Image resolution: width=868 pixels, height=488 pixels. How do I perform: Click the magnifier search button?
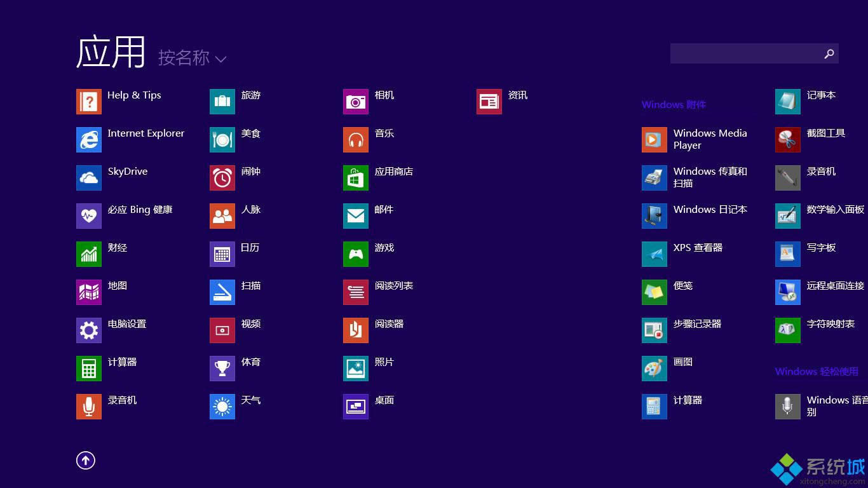click(829, 54)
